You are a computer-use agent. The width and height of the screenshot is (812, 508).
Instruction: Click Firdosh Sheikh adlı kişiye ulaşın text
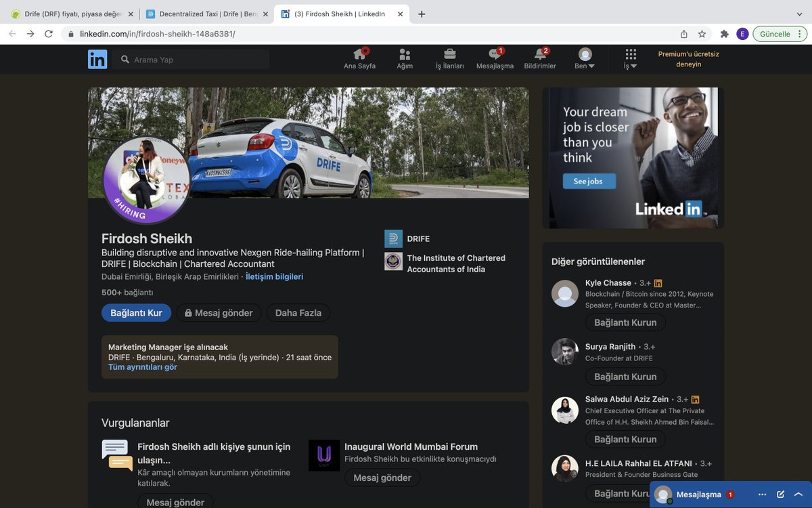[x=214, y=453]
